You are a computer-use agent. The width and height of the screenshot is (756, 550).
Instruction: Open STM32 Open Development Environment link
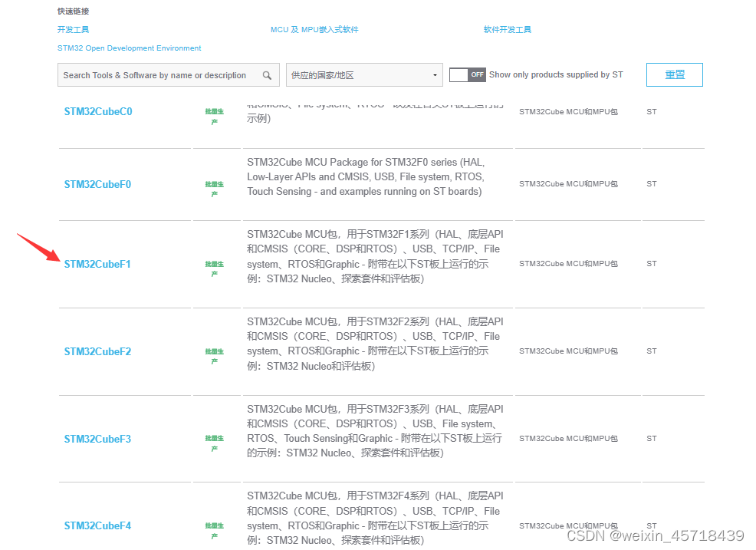pos(130,48)
